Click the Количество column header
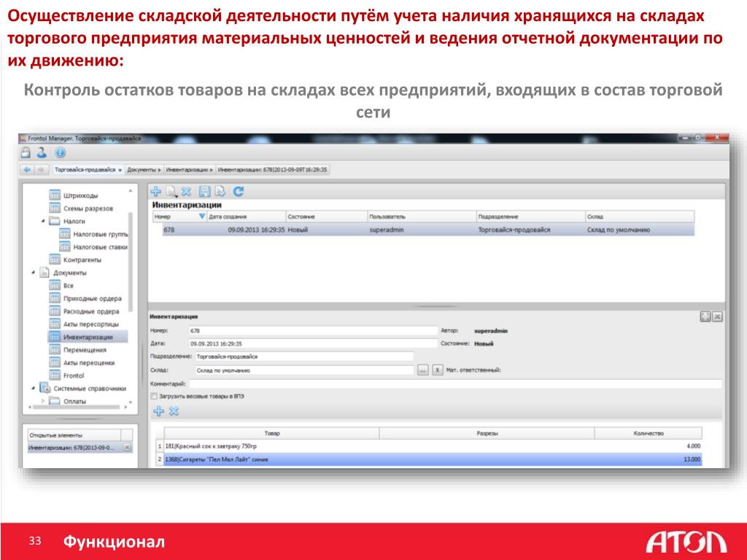This screenshot has height=560, width=747. pos(648,433)
